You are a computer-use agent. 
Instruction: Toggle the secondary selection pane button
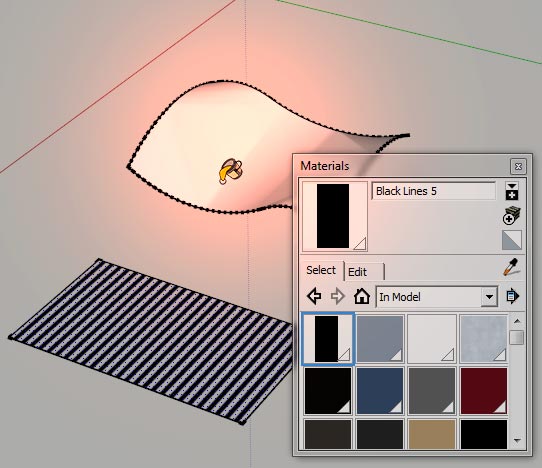click(x=512, y=190)
